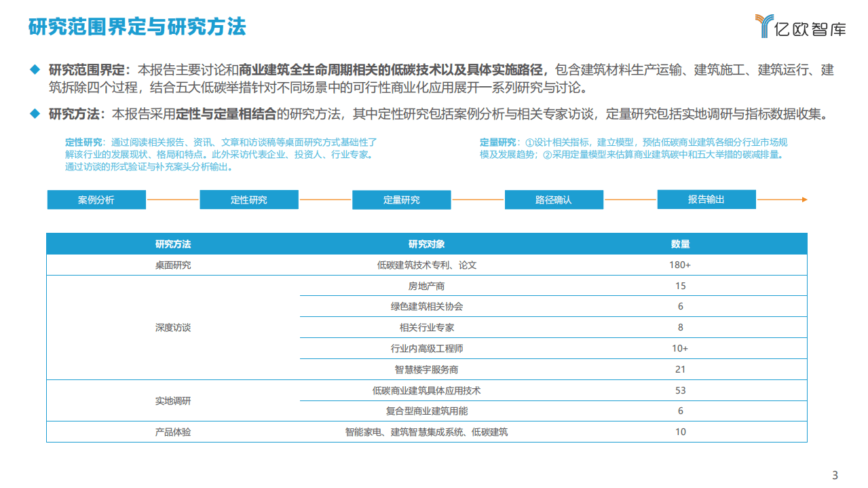868x488 pixels.
Task: Click the arrow between 定性研究 and 定量研究
Action: coord(325,200)
